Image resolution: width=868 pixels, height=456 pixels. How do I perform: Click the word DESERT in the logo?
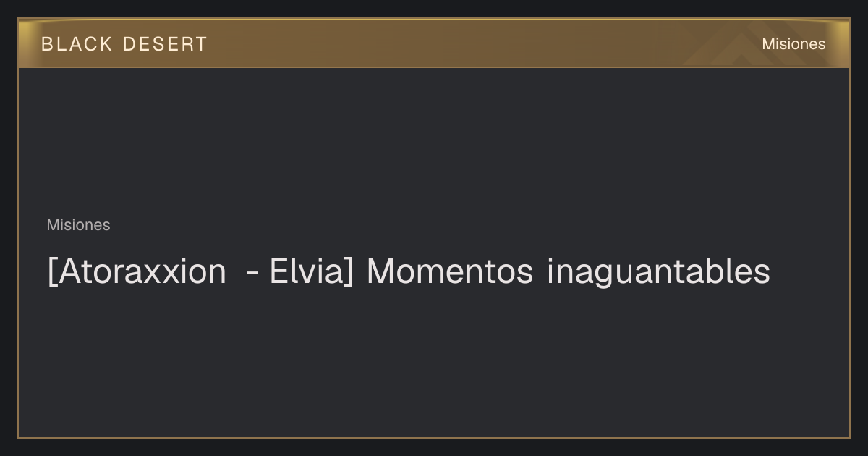tap(165, 44)
